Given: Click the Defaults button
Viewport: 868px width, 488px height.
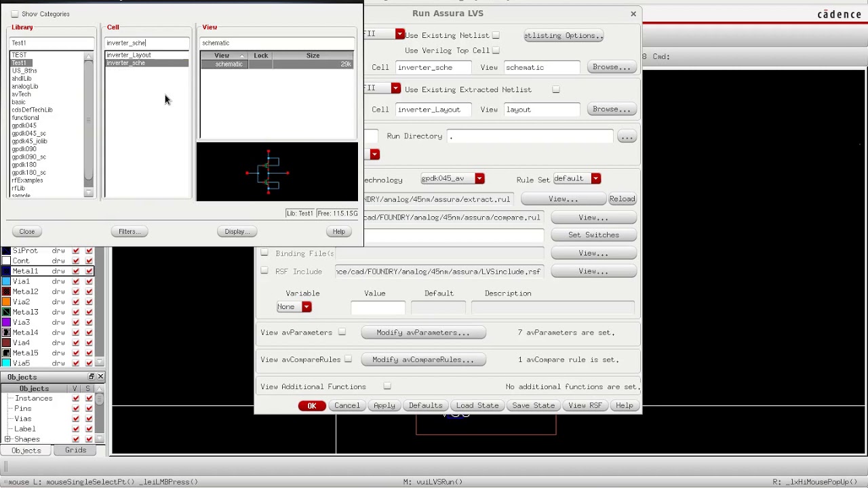Looking at the screenshot, I should (425, 406).
